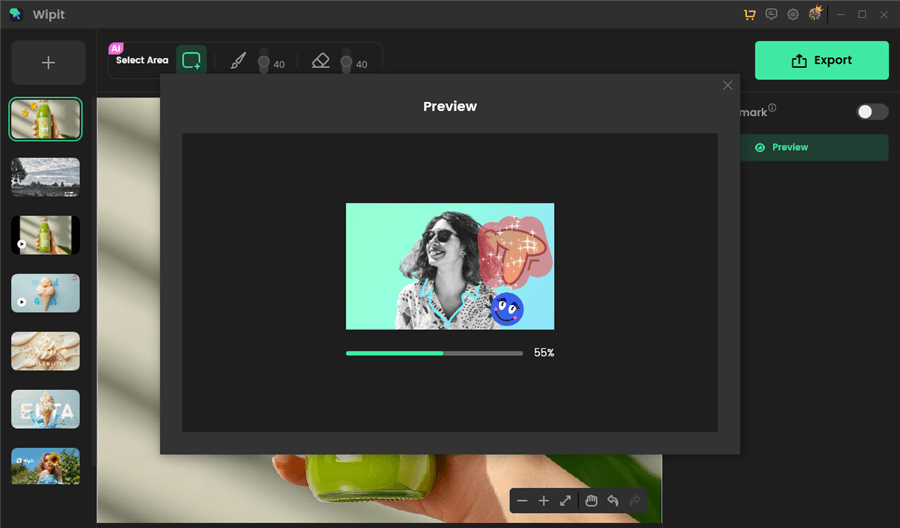Image resolution: width=900 pixels, height=528 pixels.
Task: Click the fit to screen icon
Action: pos(565,501)
